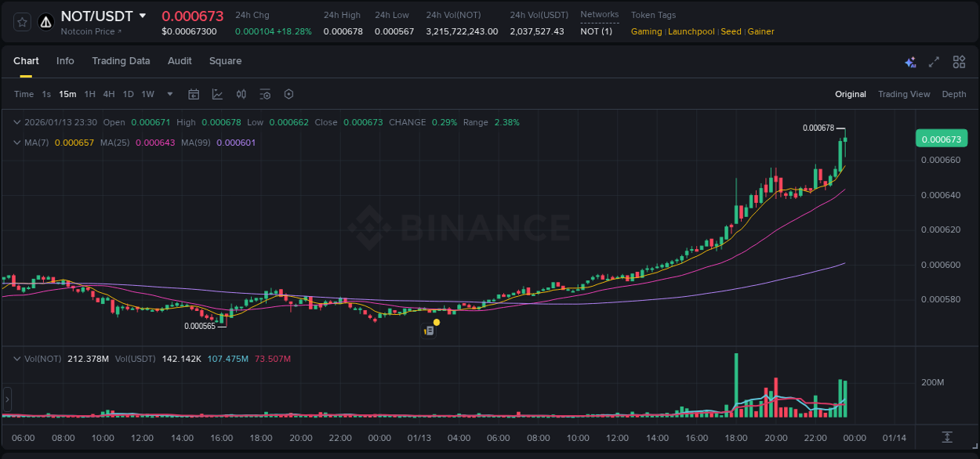This screenshot has width=980, height=459.
Task: Open the chart settings hexagon icon
Action: (x=289, y=93)
